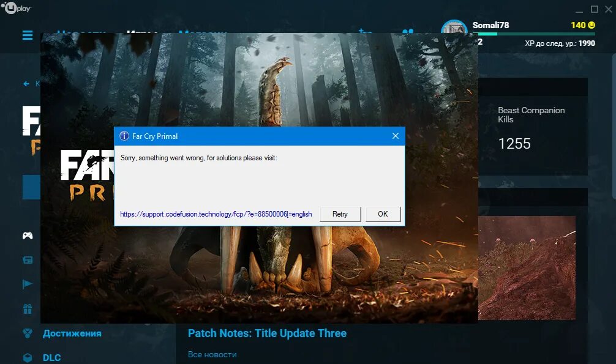Click the Retry button in dialog

pyautogui.click(x=340, y=214)
